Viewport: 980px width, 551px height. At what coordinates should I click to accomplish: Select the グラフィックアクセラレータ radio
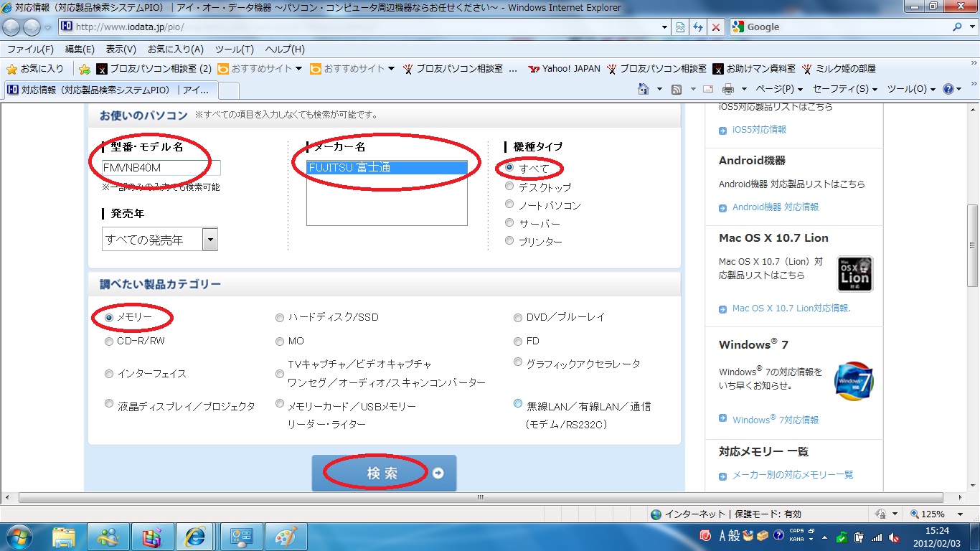click(x=518, y=362)
